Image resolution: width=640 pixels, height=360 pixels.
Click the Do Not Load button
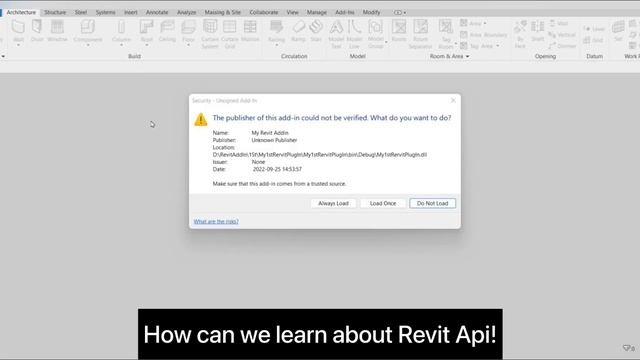point(433,203)
